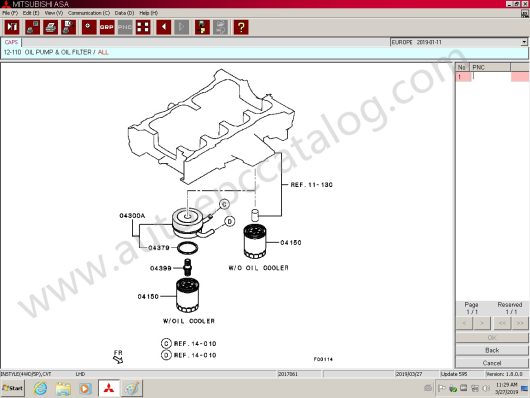530x398 pixels.
Task: Click the double right reserved arrow button
Action: [x=520, y=323]
